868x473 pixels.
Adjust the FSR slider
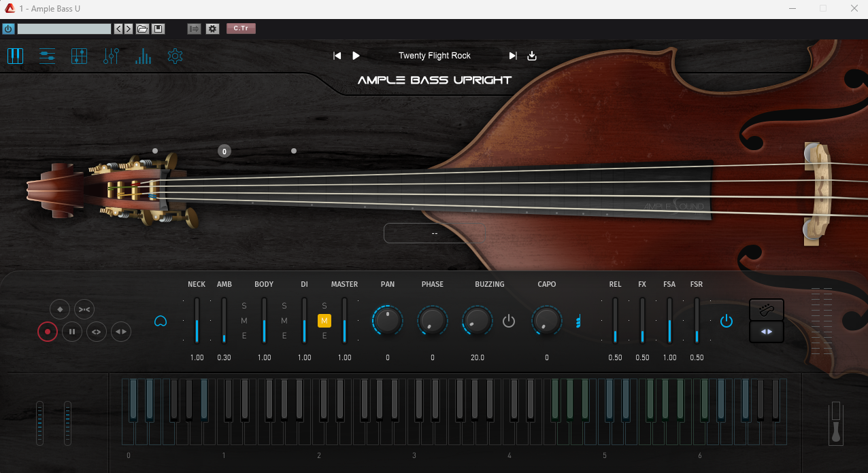pos(697,321)
